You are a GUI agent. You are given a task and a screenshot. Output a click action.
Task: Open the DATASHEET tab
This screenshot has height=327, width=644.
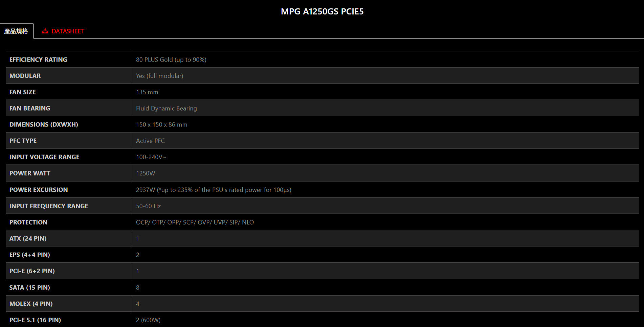68,31
